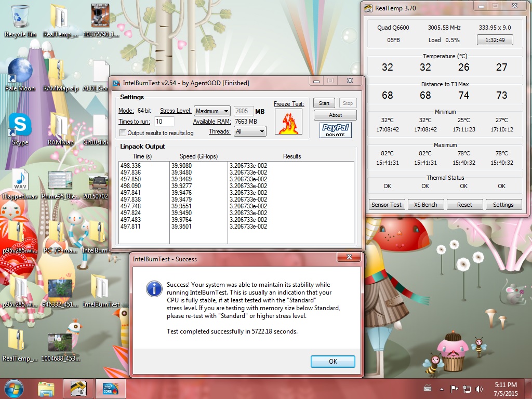Click the 'Time (s)' Linpack column header

pos(142,156)
